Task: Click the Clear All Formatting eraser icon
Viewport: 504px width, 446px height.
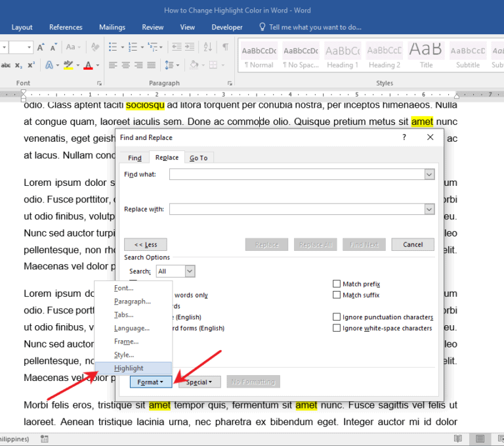Action: point(95,47)
